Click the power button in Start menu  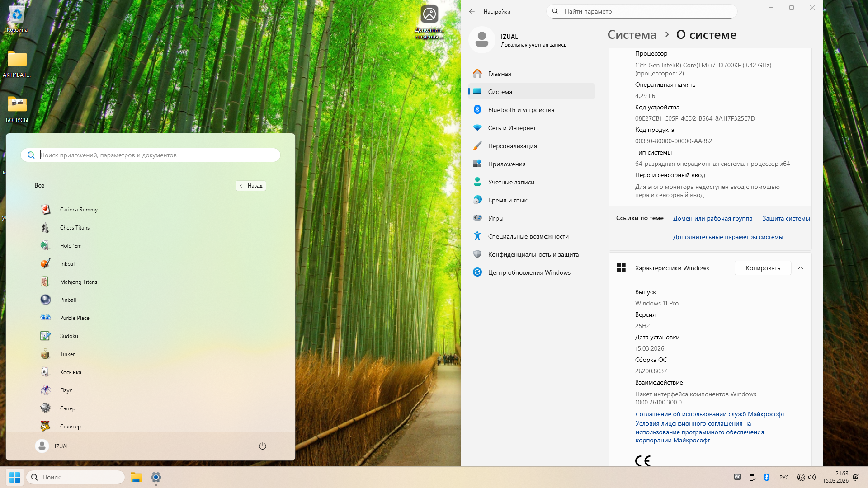coord(262,446)
